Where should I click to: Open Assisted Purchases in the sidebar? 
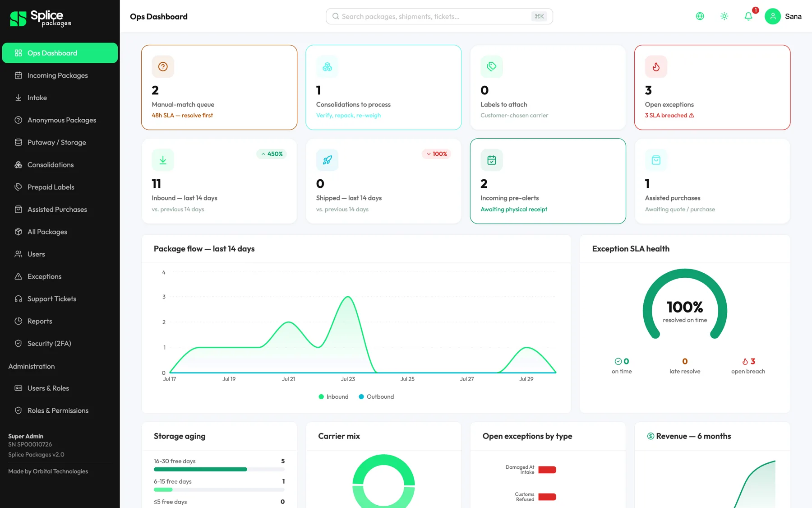point(60,210)
